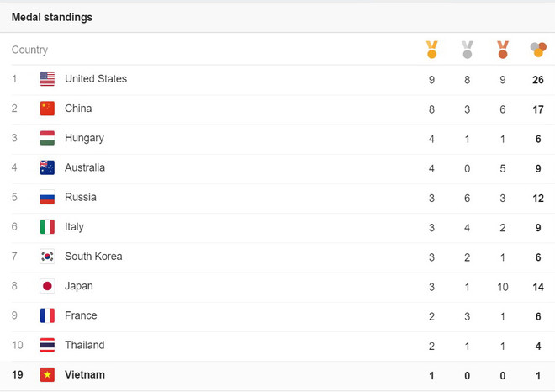
Task: Click the Japan flag icon
Action: [47, 286]
